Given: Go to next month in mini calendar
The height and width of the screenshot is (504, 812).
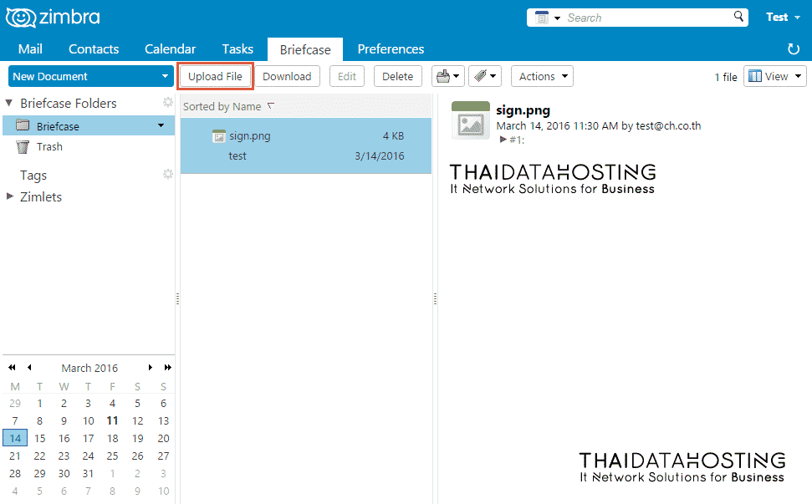Looking at the screenshot, I should tap(151, 368).
